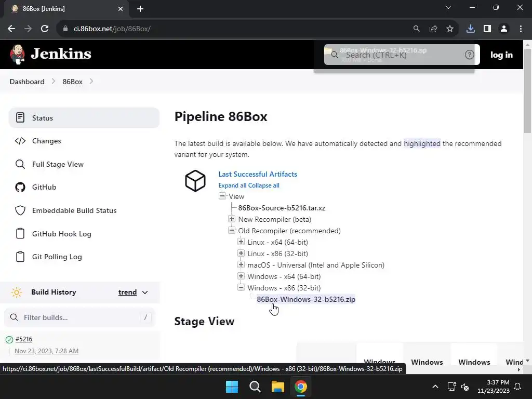Click the GitHub octocat icon
Viewport: 532px width, 399px height.
point(20,187)
